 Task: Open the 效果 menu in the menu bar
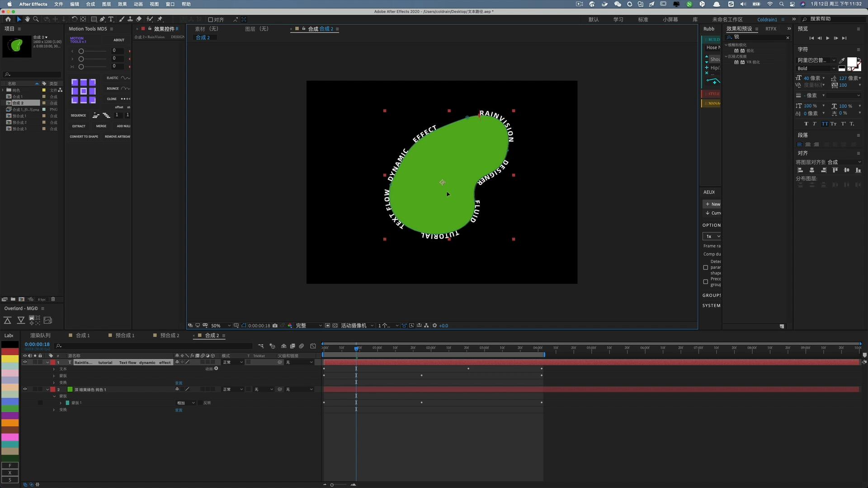[122, 4]
